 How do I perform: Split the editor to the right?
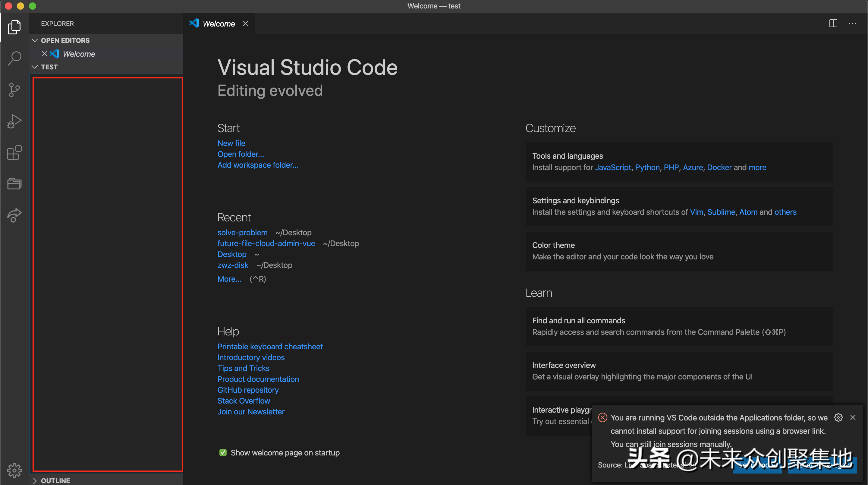tap(833, 23)
